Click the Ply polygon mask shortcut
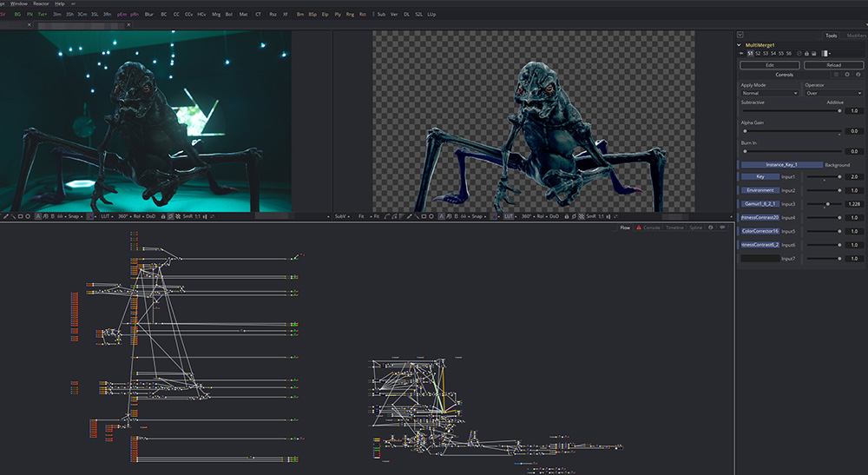Image resolution: width=868 pixels, height=475 pixels. pyautogui.click(x=338, y=15)
